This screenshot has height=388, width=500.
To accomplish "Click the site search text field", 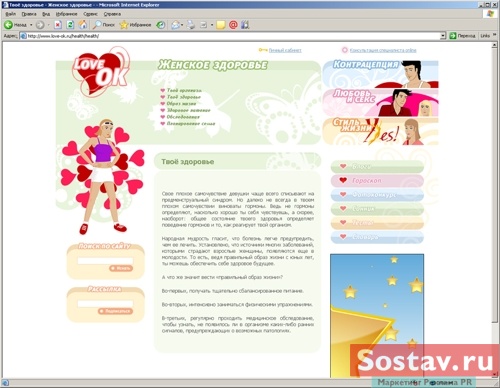I will coord(105,261).
